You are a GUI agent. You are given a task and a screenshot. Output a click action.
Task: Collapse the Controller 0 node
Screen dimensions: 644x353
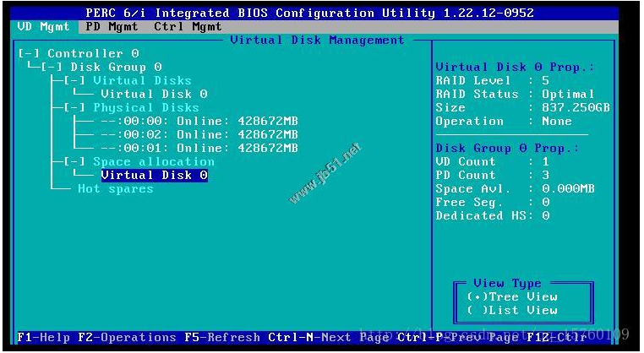tap(30, 54)
